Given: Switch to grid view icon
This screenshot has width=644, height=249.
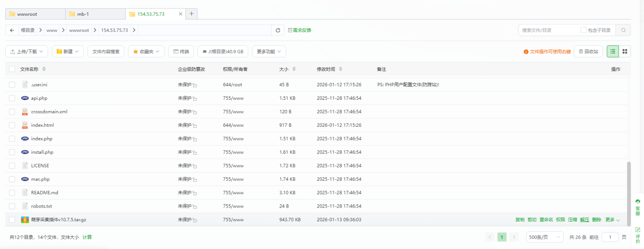Looking at the screenshot, I should point(625,51).
